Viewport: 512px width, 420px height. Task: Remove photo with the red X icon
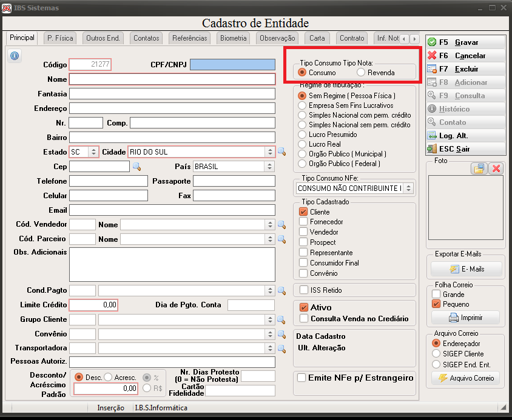[496, 168]
